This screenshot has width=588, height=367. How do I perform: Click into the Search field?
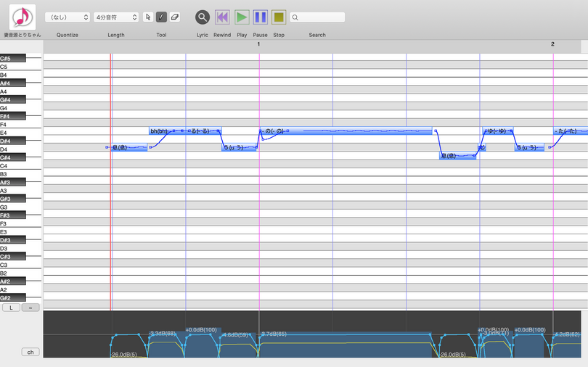pyautogui.click(x=317, y=17)
